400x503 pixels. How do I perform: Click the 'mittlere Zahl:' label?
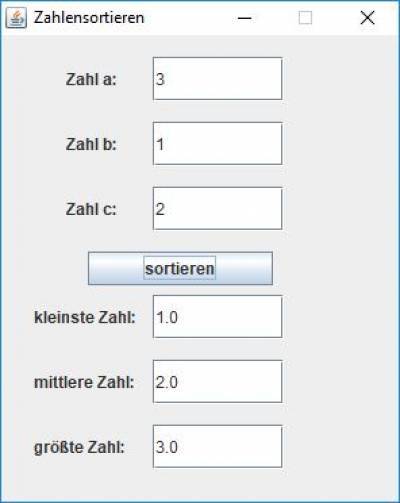84,382
